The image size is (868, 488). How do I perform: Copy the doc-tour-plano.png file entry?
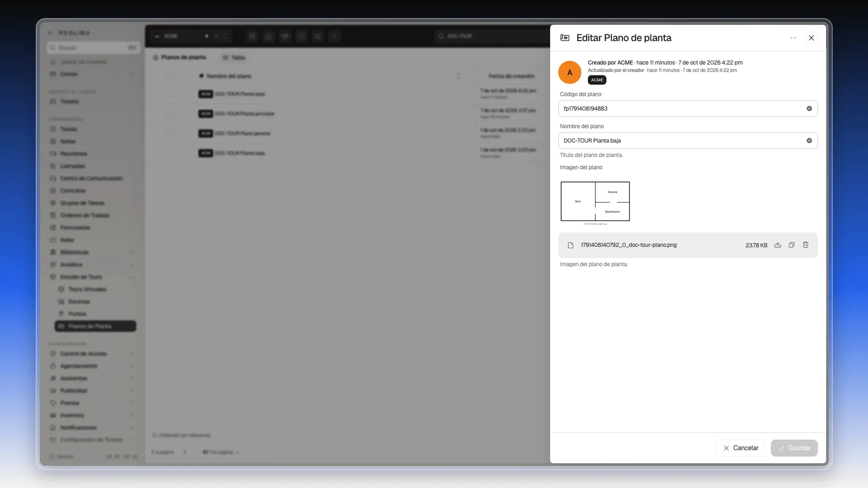coord(792,245)
